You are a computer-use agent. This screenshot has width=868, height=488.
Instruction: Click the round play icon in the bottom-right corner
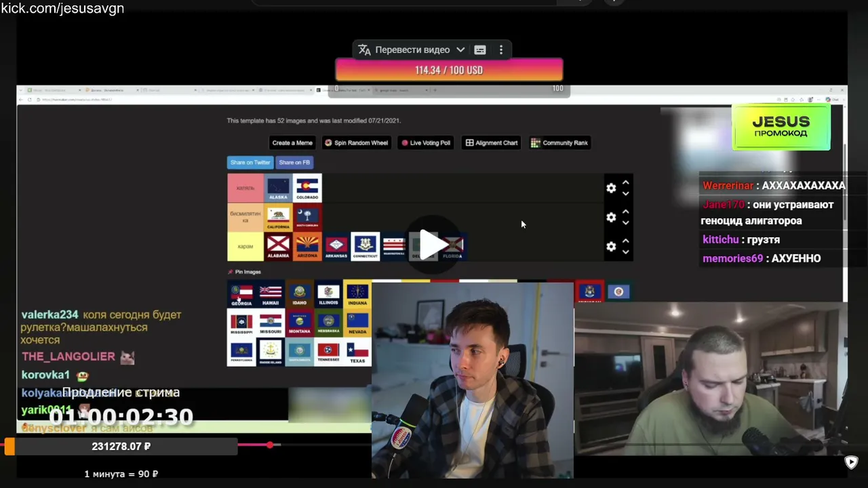pyautogui.click(x=851, y=462)
